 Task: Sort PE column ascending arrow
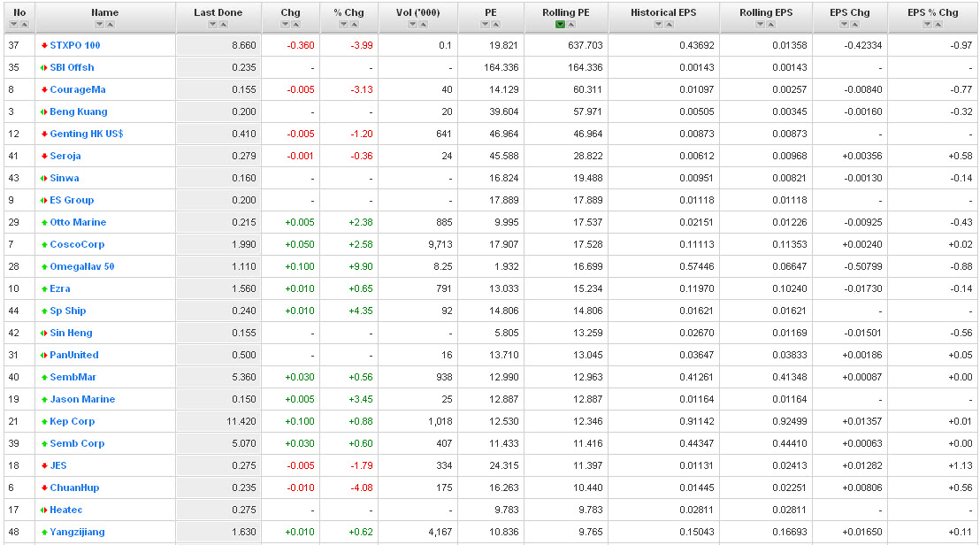click(495, 25)
